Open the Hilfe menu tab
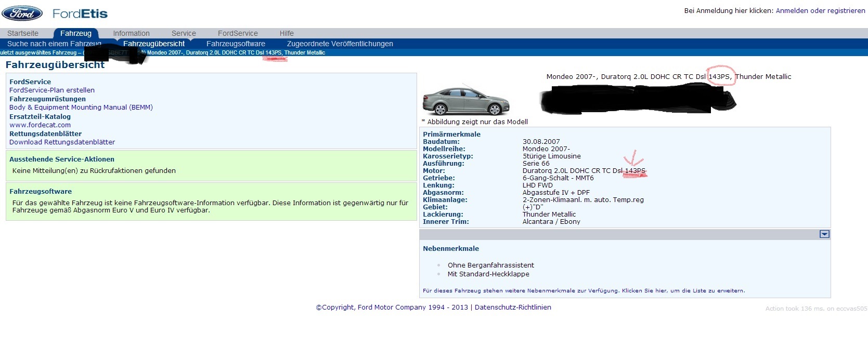 [x=287, y=33]
